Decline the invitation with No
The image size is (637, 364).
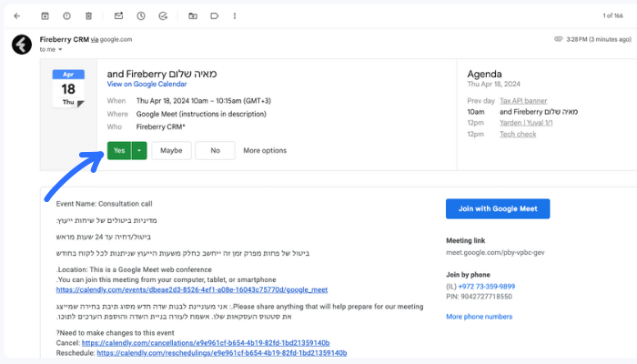pos(215,150)
